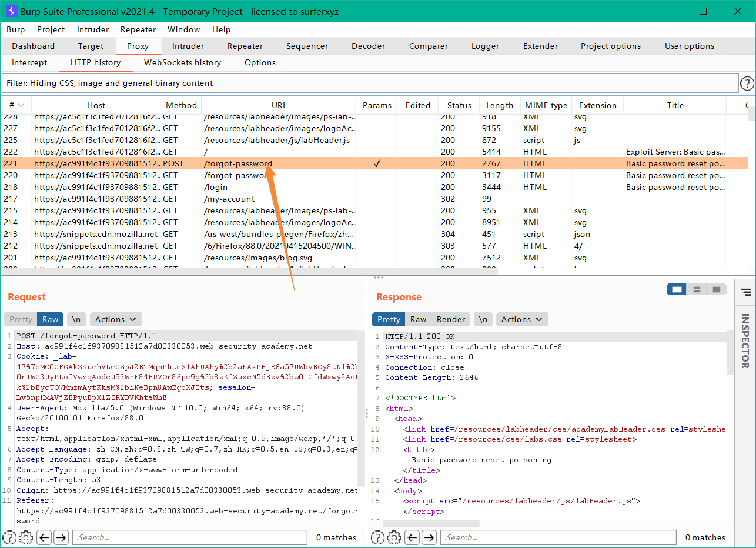Viewport: 756px width, 548px height.
Task: Select history row 222 Exploit Server
Action: point(374,152)
